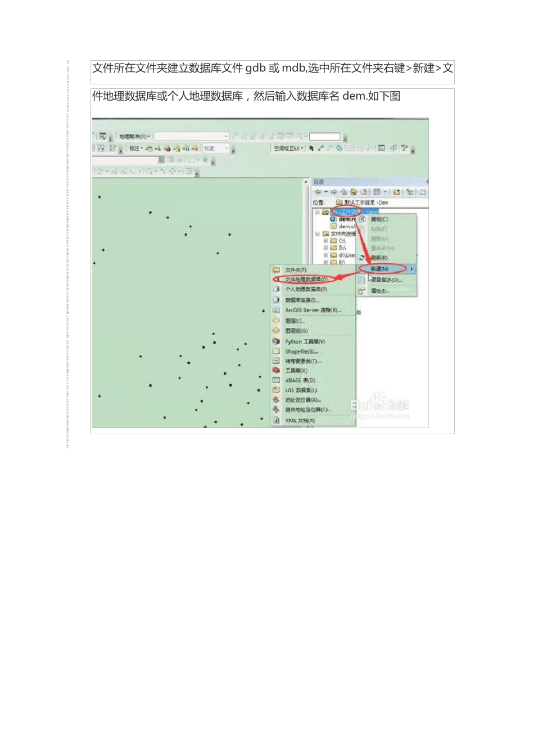
Task: Click the folder icon beside 文件夹(F)
Action: pos(276,270)
